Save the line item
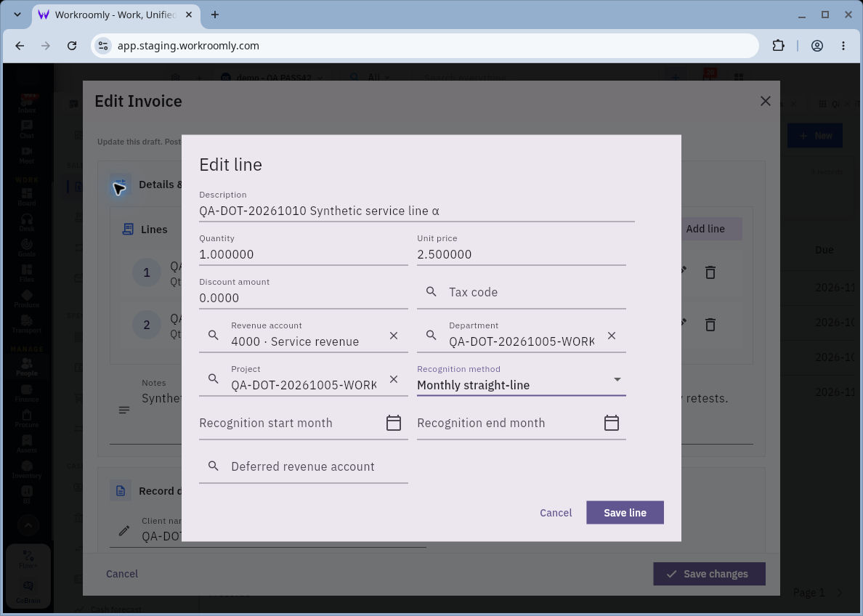Viewport: 863px width, 616px height. tap(625, 513)
